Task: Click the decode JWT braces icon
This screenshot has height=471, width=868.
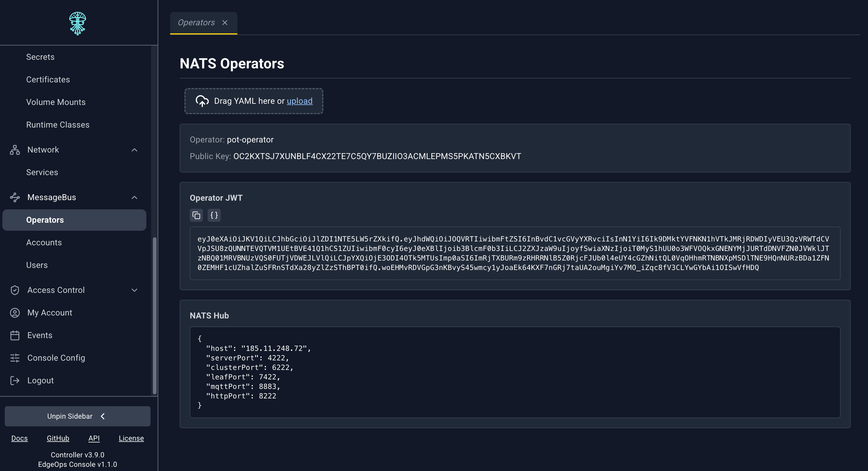Action: [214, 215]
